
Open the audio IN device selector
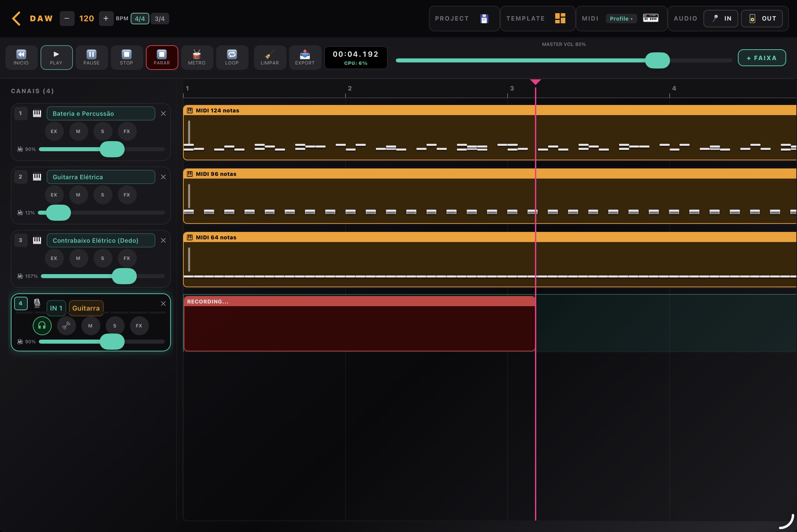tap(721, 19)
